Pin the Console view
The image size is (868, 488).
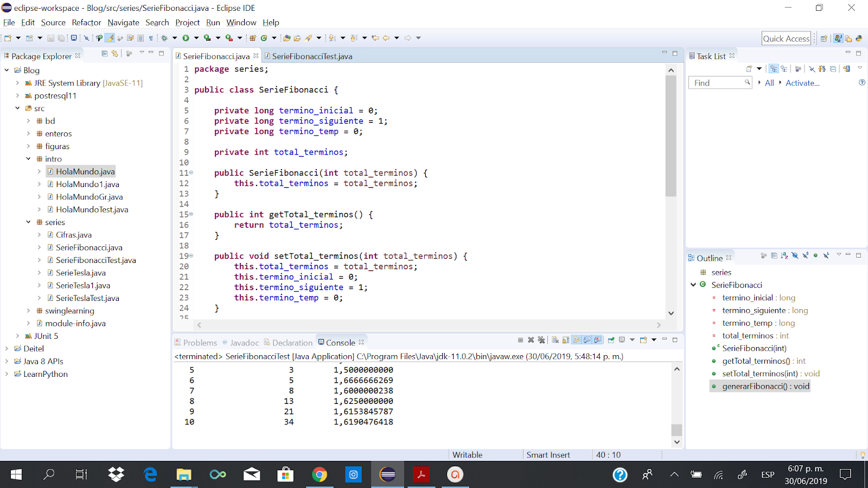point(610,340)
